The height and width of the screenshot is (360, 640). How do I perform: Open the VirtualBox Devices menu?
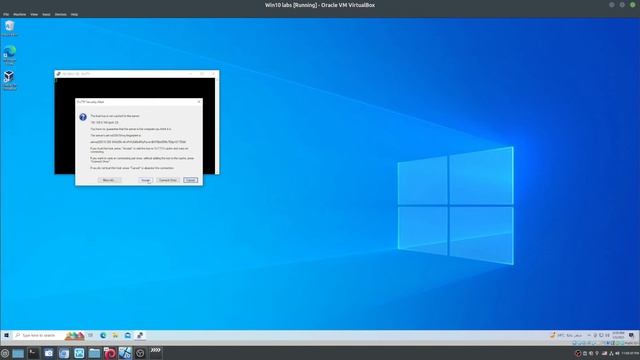60,14
